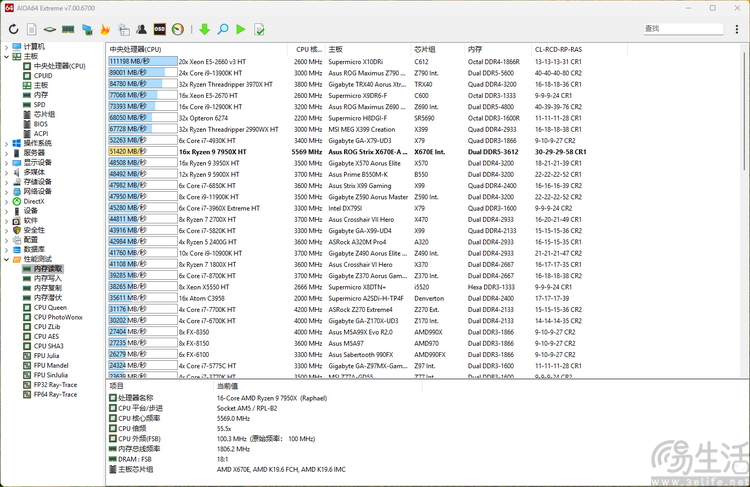The image size is (750, 487).
Task: Expand the DirectX tree node
Action: [x=6, y=201]
